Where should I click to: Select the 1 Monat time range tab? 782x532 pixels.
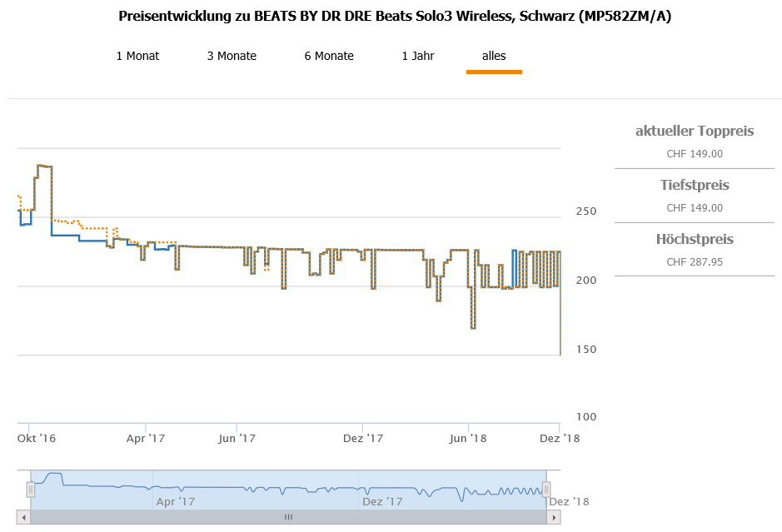pyautogui.click(x=137, y=56)
